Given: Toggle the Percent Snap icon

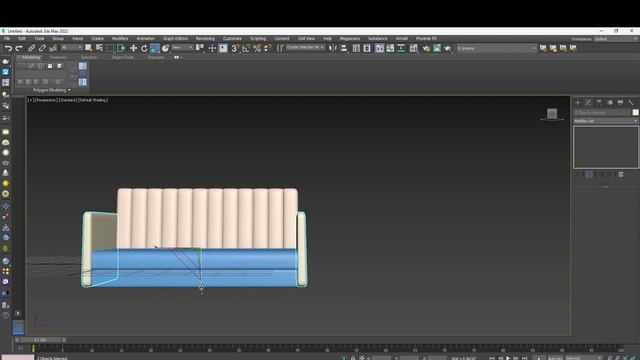Looking at the screenshot, I should (x=257, y=48).
